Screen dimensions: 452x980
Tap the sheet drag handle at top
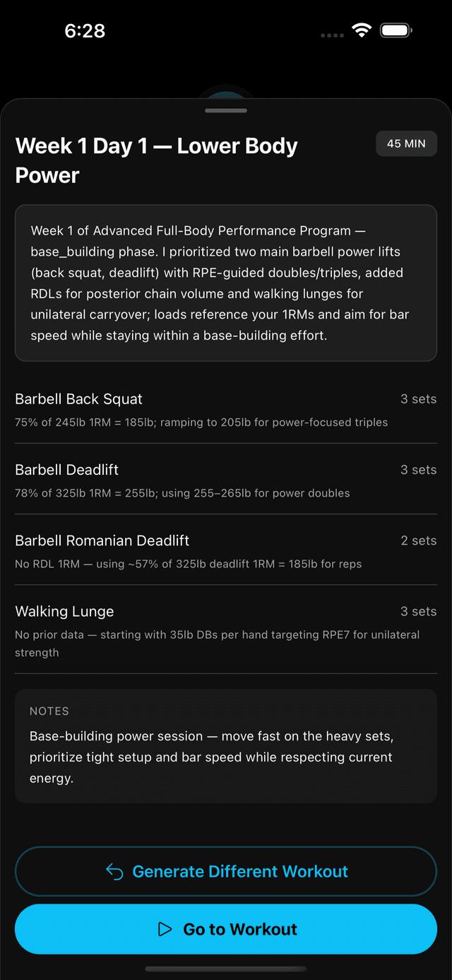226,110
